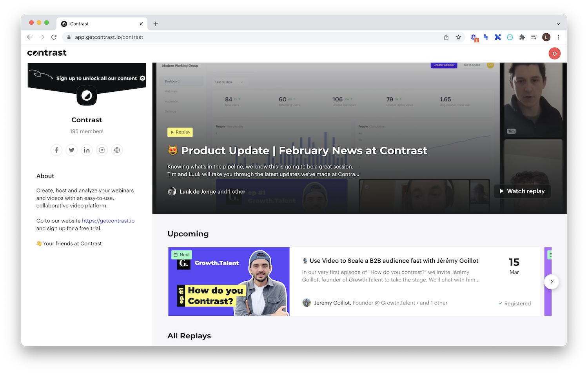Click the share page icon
Screen dimensions: 588x374
click(446, 37)
